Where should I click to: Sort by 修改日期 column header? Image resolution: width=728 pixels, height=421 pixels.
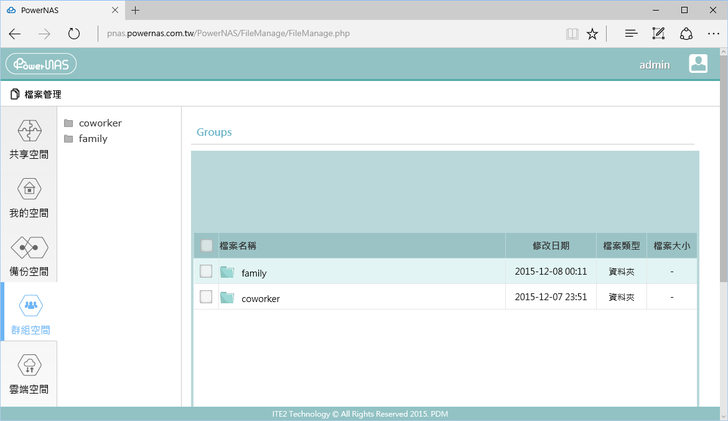[550, 246]
